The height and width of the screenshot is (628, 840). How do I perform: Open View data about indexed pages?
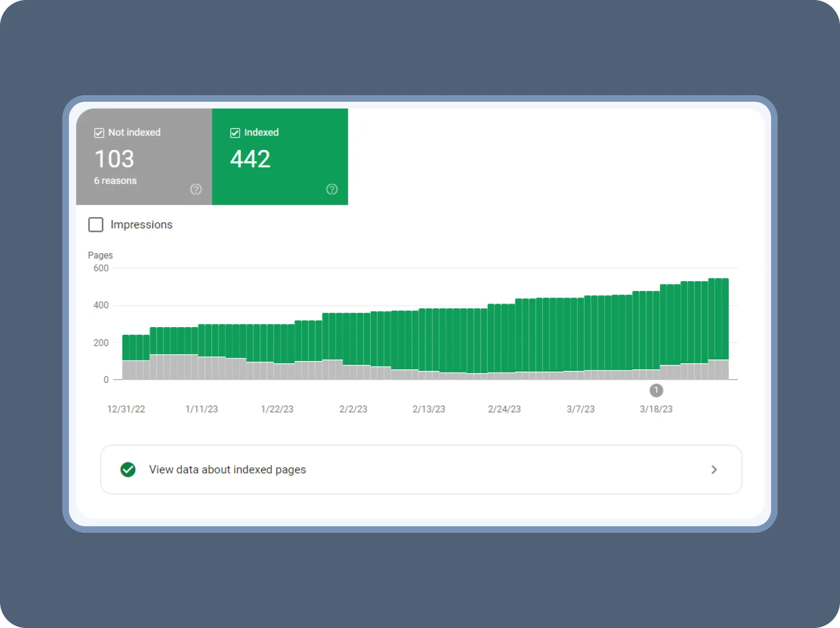coord(421,470)
